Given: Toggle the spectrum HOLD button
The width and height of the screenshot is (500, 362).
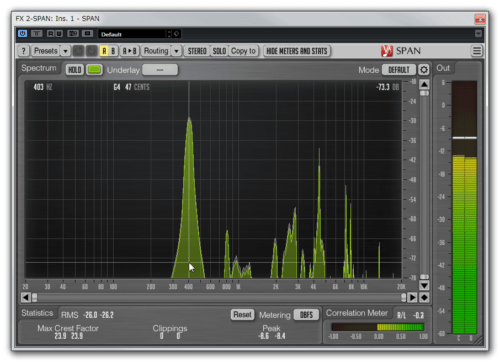Looking at the screenshot, I should tap(75, 70).
